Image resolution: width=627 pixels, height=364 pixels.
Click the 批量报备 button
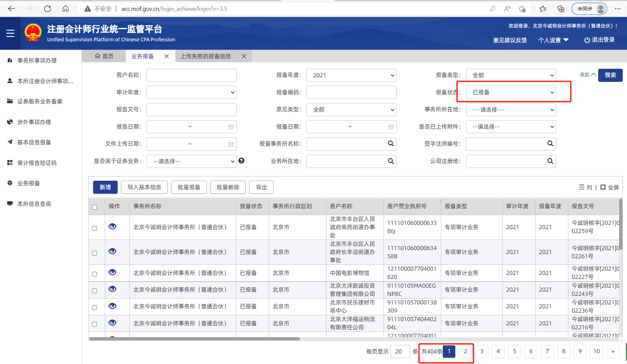[x=189, y=187]
